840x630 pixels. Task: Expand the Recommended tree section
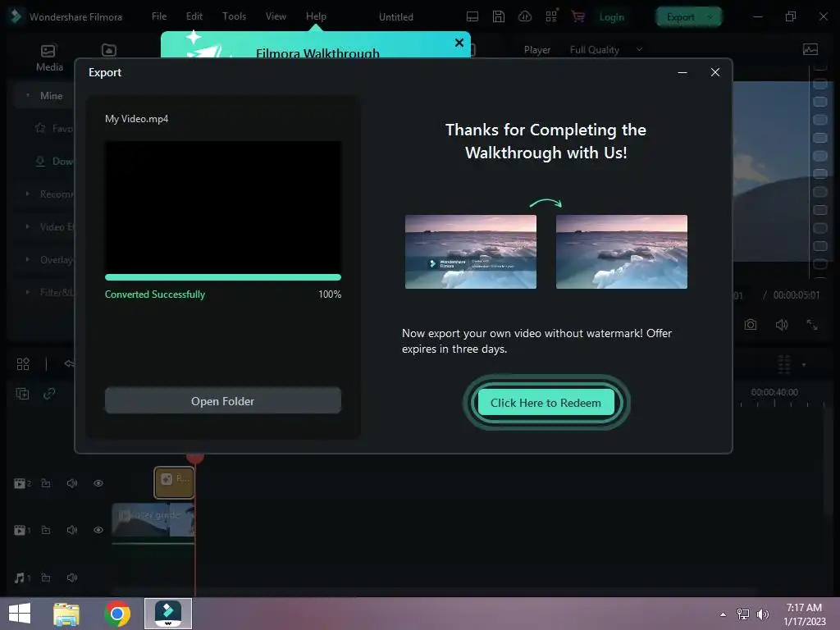pyautogui.click(x=28, y=194)
